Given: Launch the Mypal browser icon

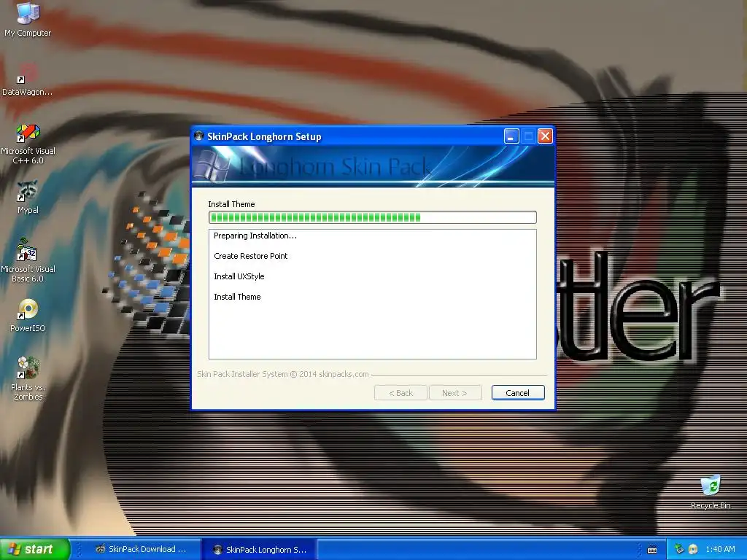Looking at the screenshot, I should [x=28, y=198].
